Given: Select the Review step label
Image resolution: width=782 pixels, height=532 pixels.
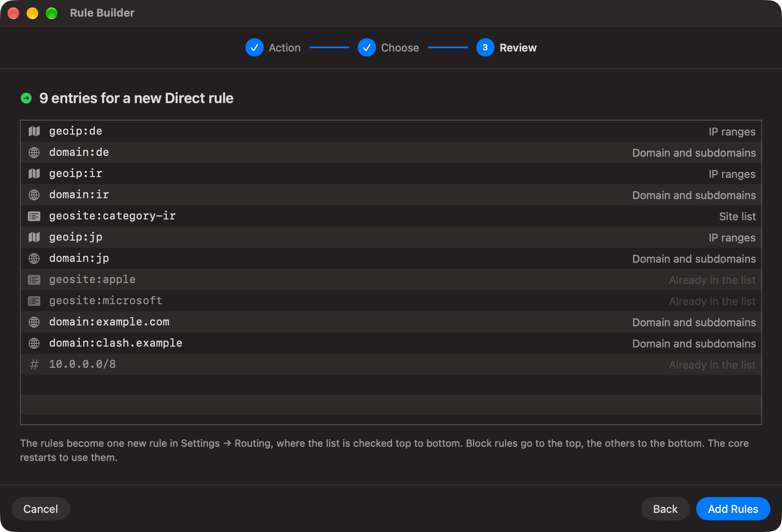Looking at the screenshot, I should coord(518,48).
